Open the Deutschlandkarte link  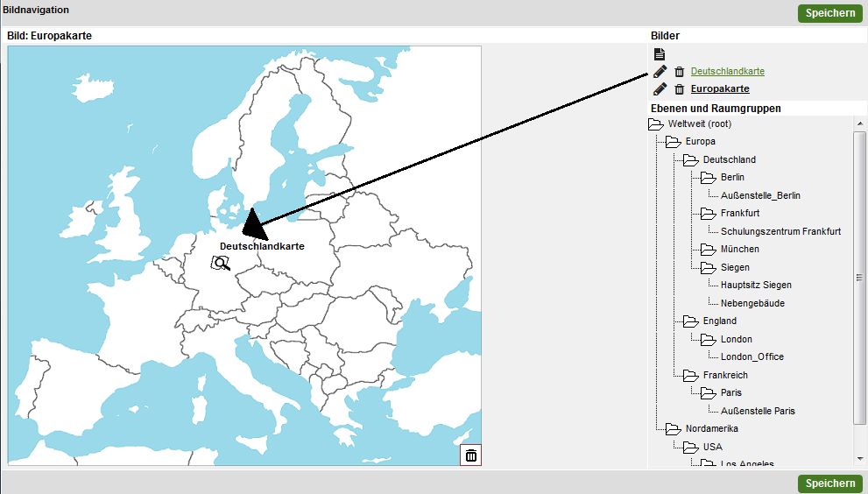coord(727,71)
